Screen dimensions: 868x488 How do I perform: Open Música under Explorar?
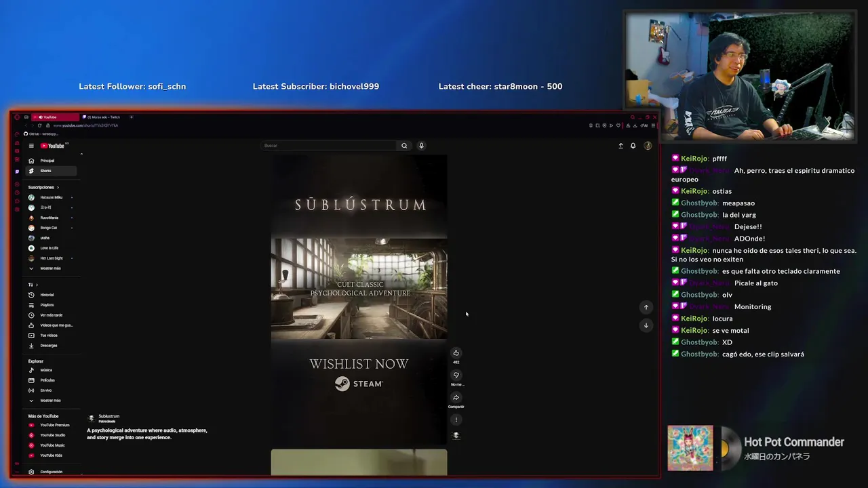(52, 370)
